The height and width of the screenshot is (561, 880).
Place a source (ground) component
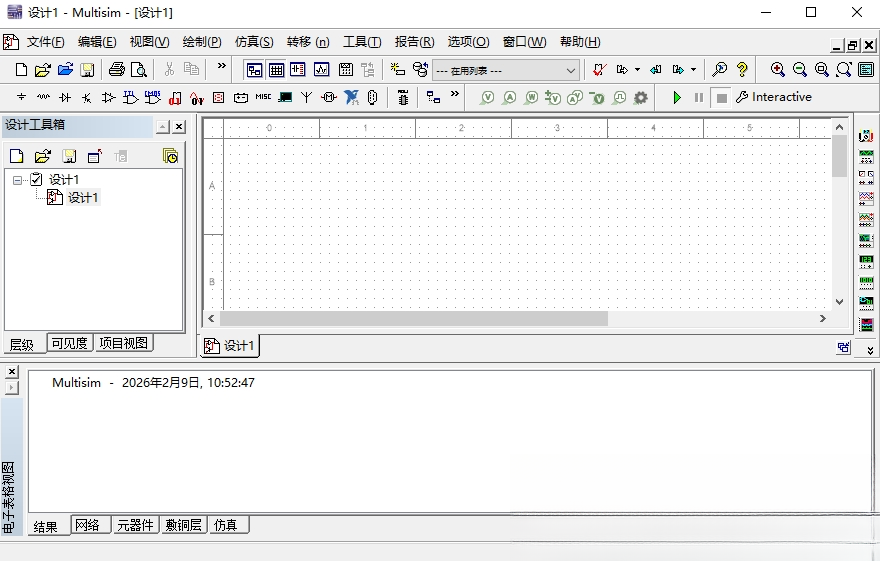[21, 98]
